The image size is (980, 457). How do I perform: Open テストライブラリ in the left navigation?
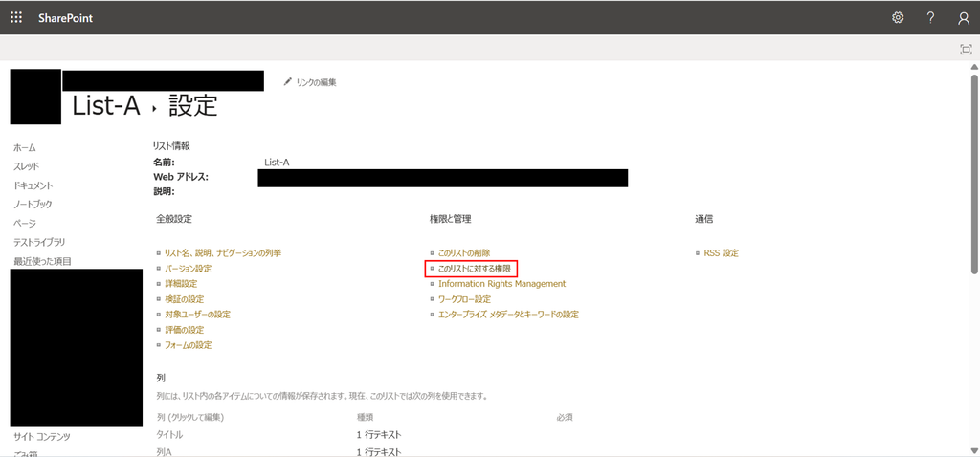[x=39, y=242]
